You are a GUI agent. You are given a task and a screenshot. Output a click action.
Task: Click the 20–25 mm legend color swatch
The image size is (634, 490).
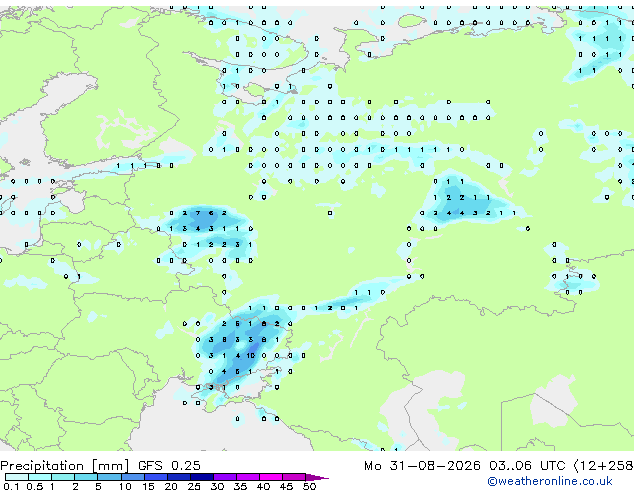(x=178, y=477)
